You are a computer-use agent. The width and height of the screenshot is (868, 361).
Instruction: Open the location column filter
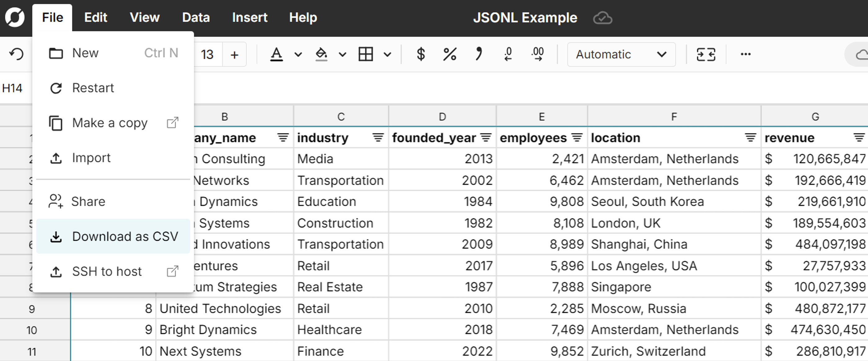point(750,137)
